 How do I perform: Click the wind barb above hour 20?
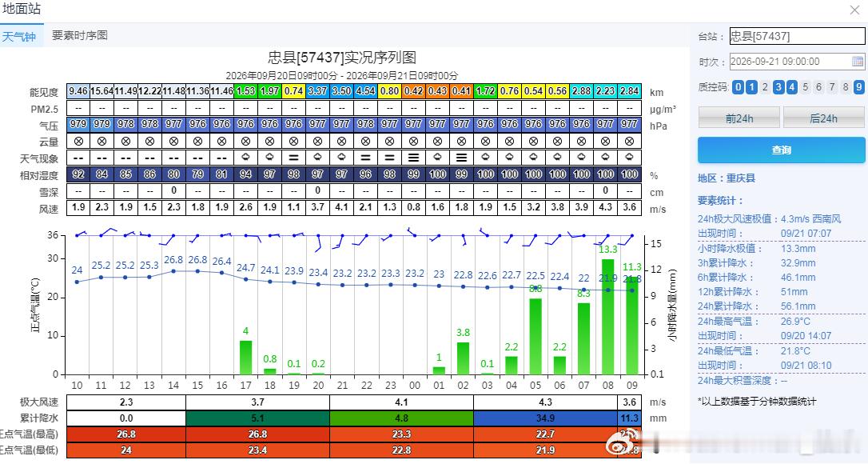(318, 242)
